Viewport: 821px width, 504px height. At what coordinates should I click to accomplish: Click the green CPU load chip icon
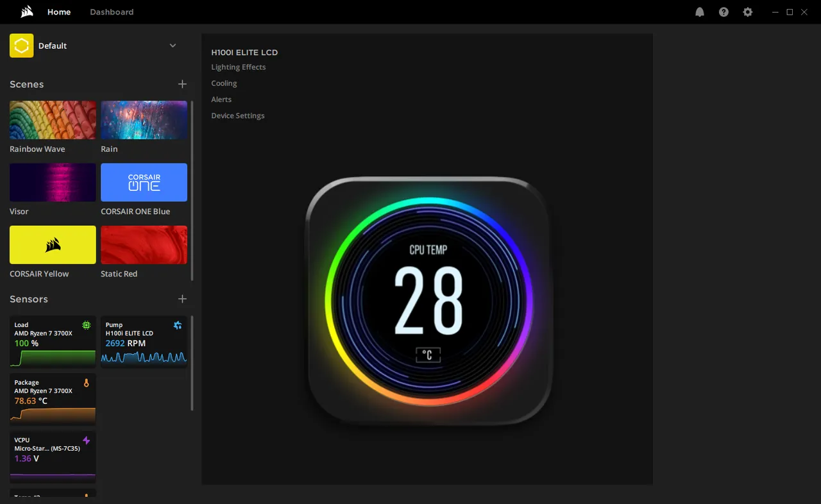87,325
